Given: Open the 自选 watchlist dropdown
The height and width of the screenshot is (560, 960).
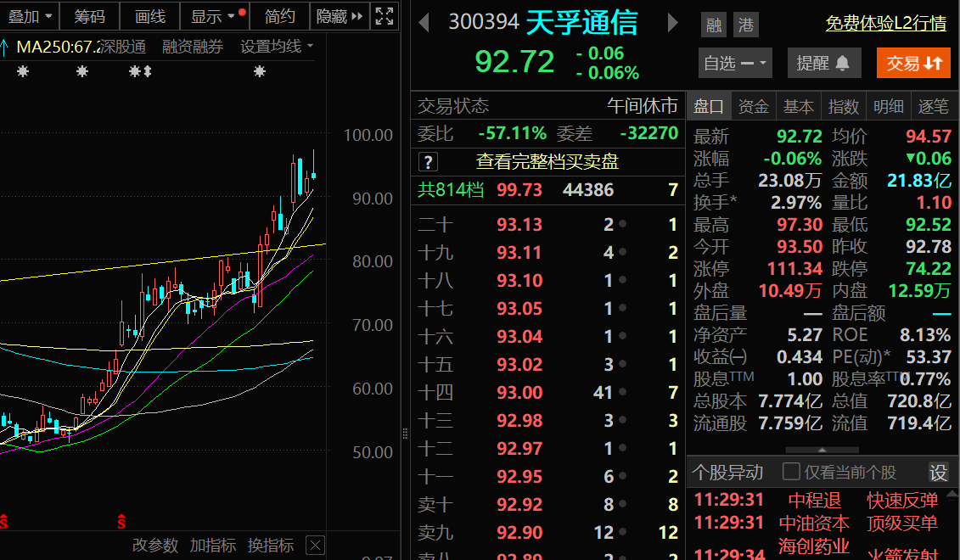Looking at the screenshot, I should pos(735,63).
